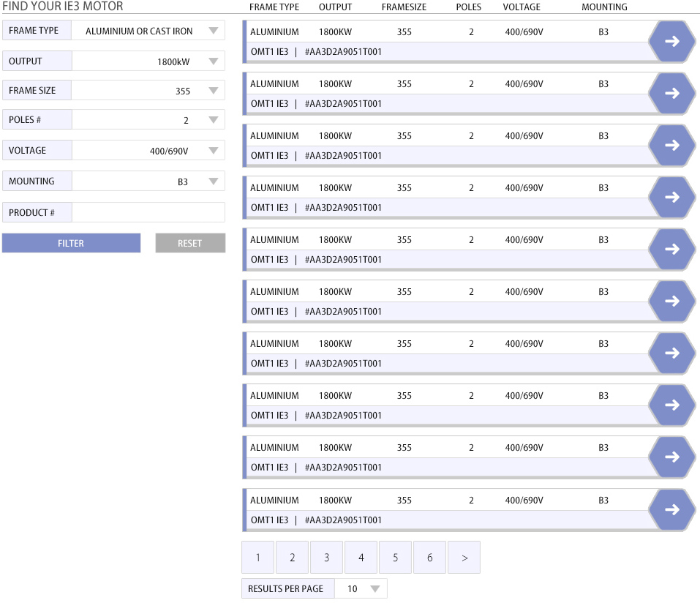Expand the OUTPUT selector showing 1800kW

click(213, 60)
